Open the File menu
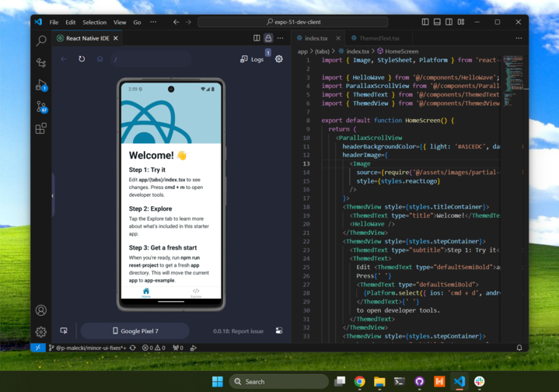 pyautogui.click(x=54, y=22)
